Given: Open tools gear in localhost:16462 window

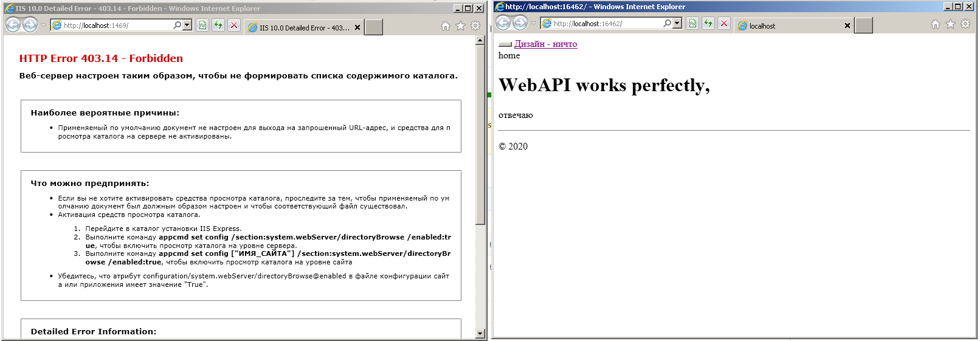Looking at the screenshot, I should point(965,24).
